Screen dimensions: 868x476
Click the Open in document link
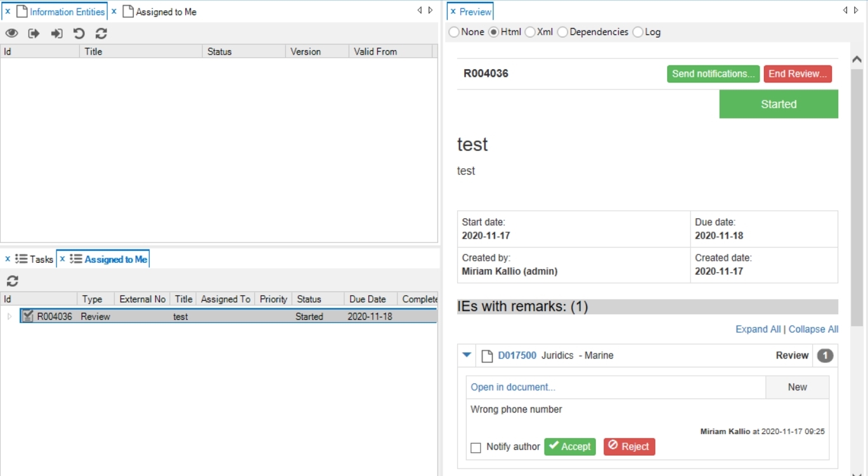[x=512, y=387]
